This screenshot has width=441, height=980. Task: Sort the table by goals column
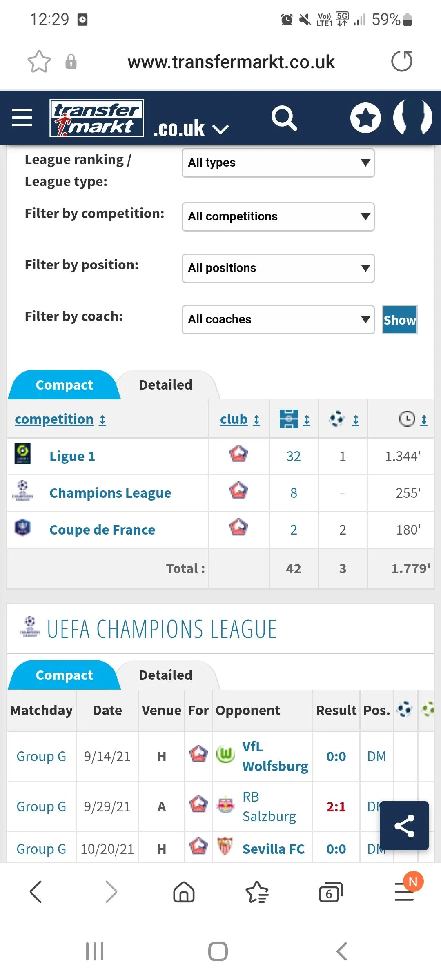tap(343, 419)
